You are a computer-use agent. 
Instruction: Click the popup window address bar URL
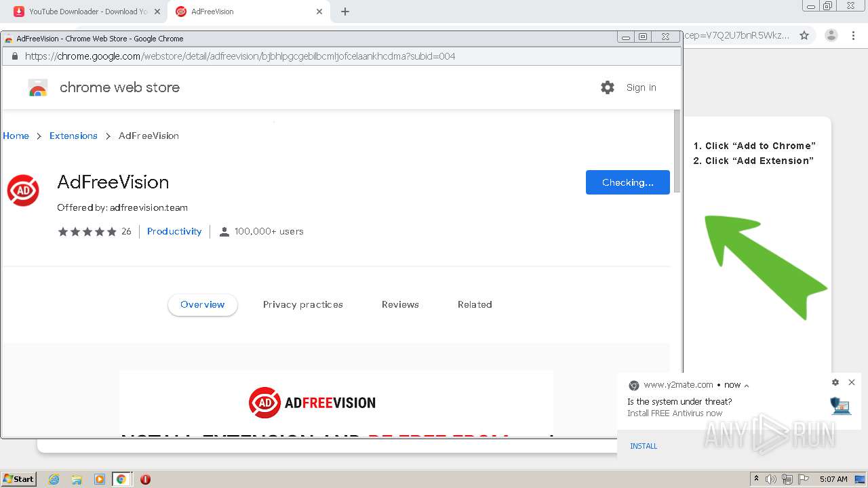tap(240, 56)
